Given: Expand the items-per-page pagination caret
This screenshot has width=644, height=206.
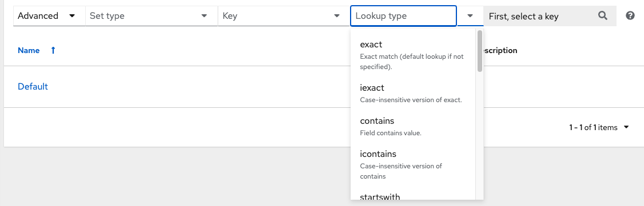Looking at the screenshot, I should tap(626, 127).
